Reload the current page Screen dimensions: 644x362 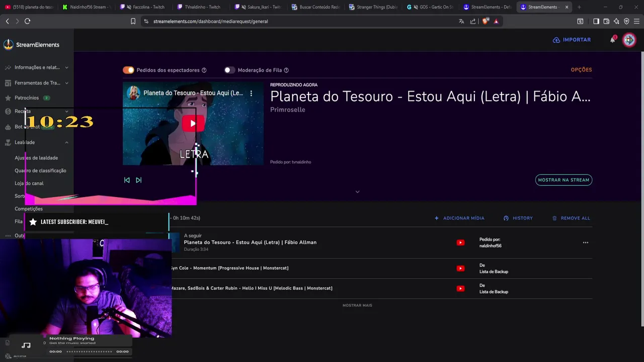click(x=27, y=21)
